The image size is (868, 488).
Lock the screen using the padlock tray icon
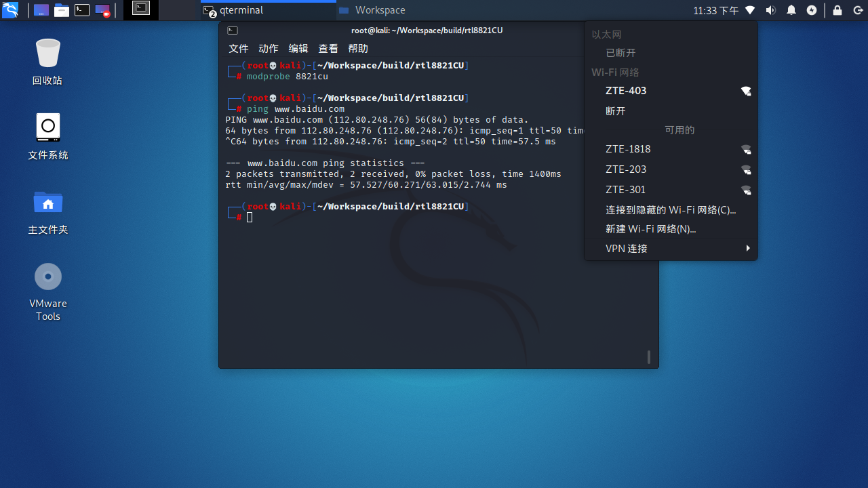[837, 10]
